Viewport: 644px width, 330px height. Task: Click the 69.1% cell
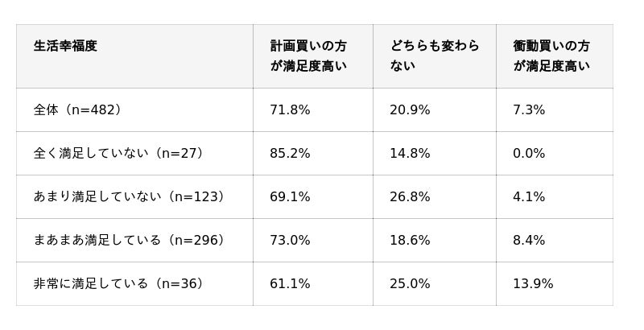[290, 197]
